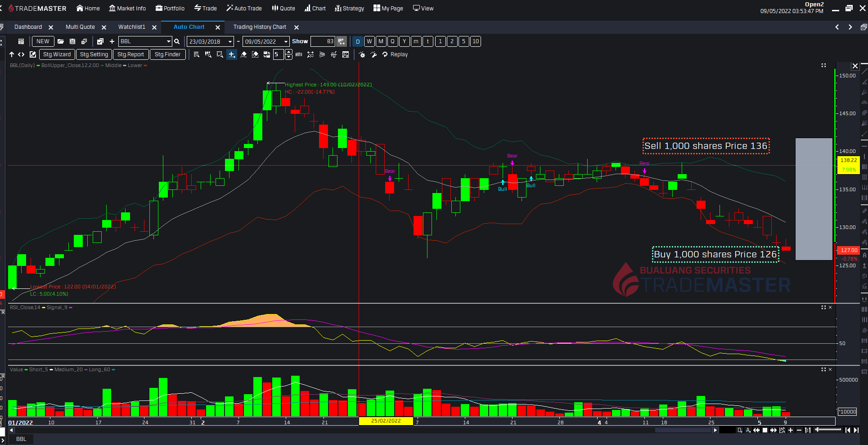Switch chart to Monthly timeframe
This screenshot has height=445, width=868.
coord(381,41)
